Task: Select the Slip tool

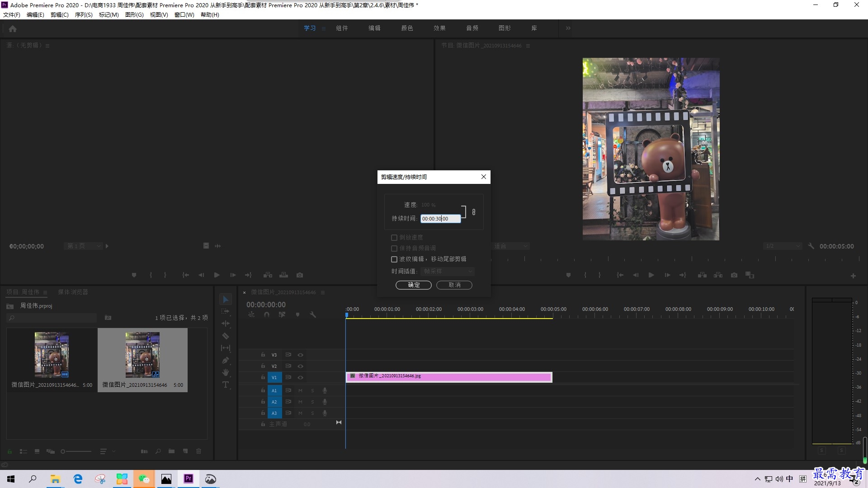Action: point(226,348)
